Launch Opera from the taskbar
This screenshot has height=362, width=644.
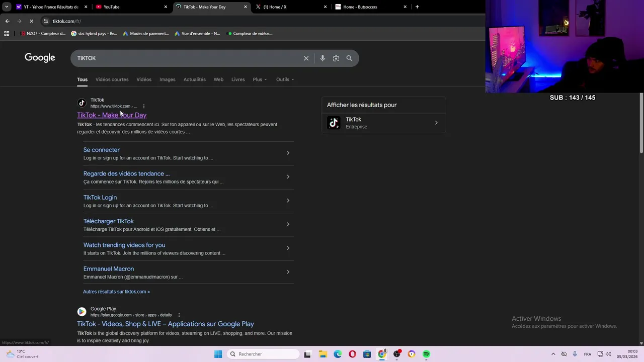(352, 354)
